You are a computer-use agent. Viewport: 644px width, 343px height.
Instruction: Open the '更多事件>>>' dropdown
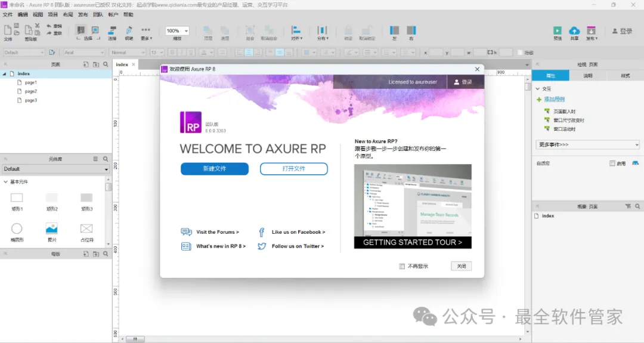(x=587, y=144)
